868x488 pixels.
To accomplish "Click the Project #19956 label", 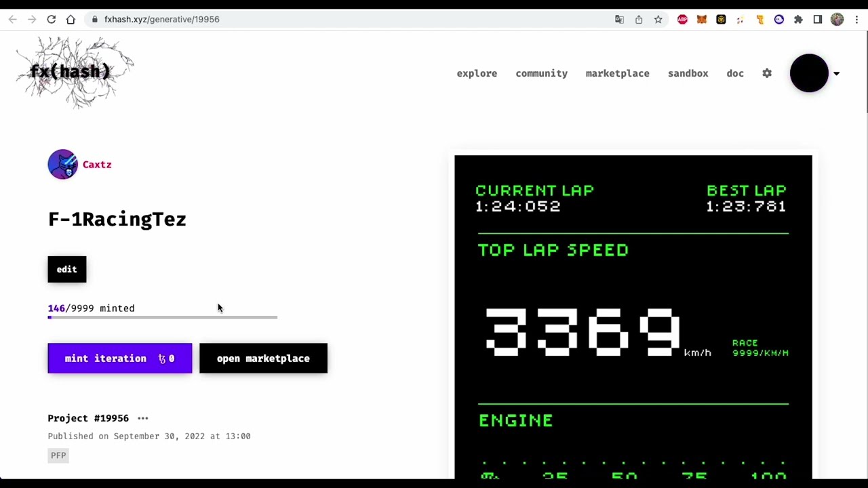I will (88, 418).
